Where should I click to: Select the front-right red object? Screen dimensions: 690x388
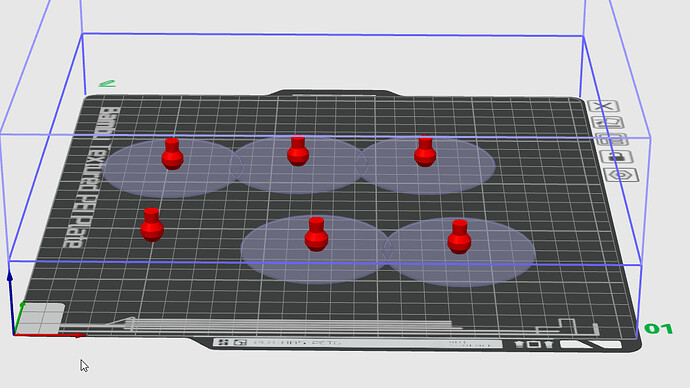(x=459, y=237)
